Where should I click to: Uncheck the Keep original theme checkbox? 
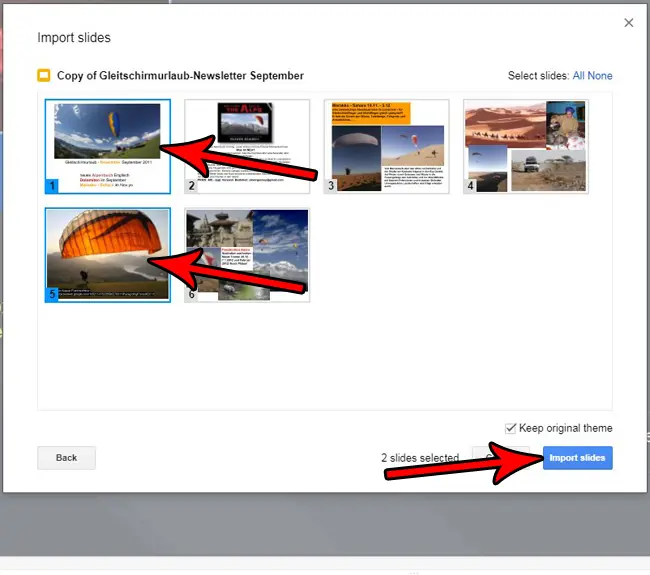pos(512,428)
